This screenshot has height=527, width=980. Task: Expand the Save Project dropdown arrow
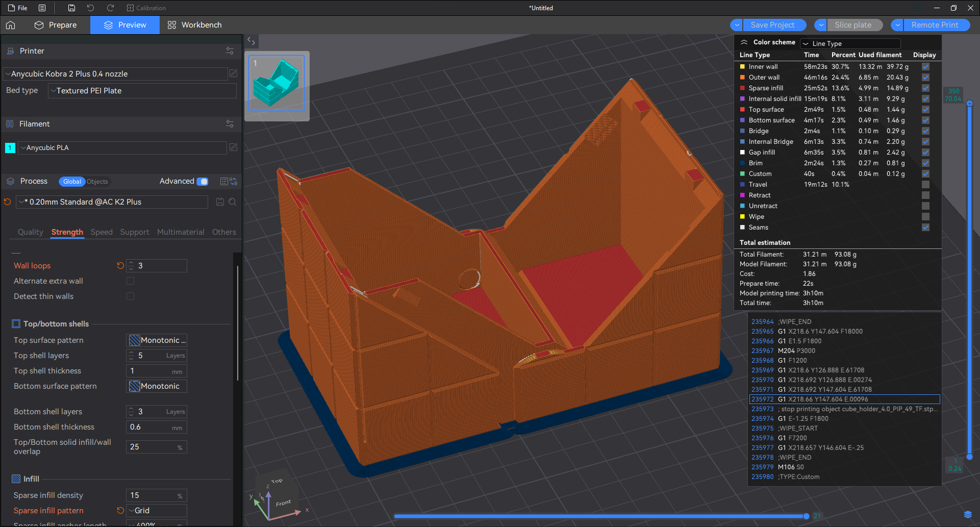click(736, 25)
